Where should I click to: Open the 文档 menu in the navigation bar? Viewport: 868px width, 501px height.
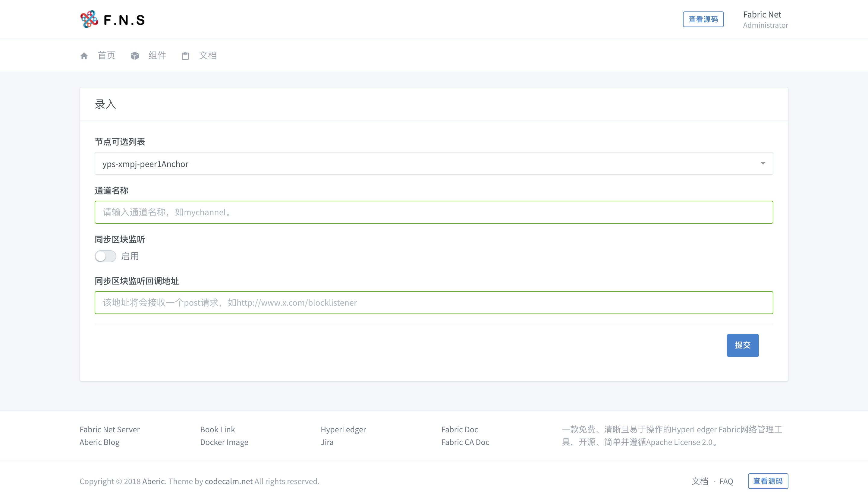tap(208, 55)
